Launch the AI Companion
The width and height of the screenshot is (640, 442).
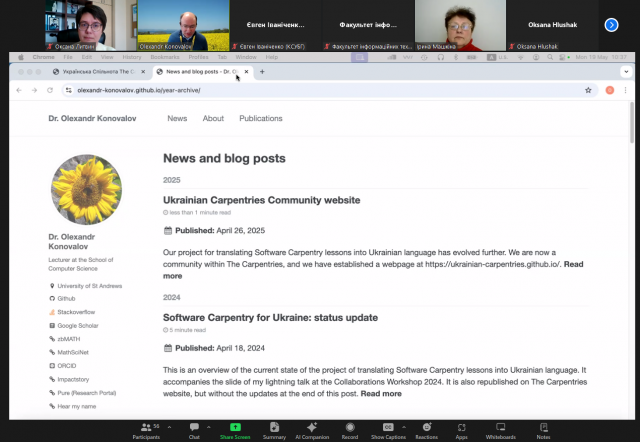tap(312, 431)
